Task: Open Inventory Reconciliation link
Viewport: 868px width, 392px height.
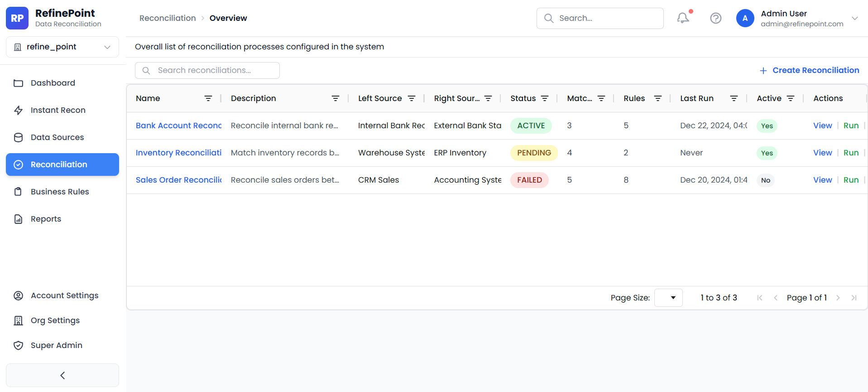Action: coord(179,153)
